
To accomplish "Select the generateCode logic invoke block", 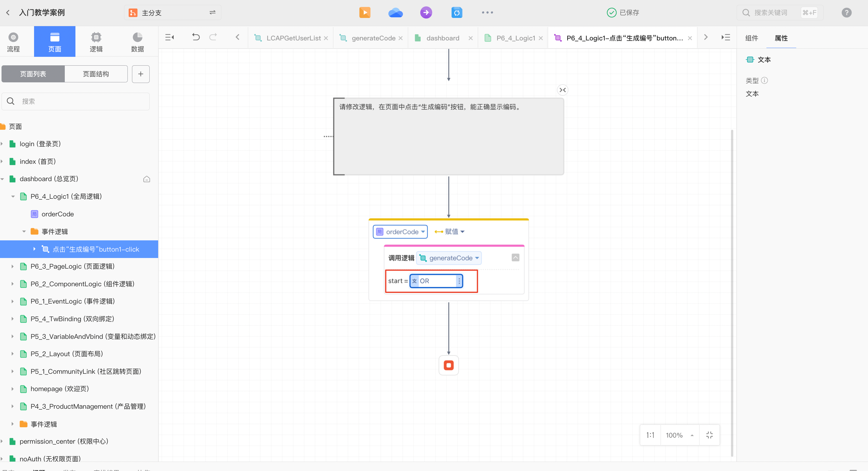I will coord(449,258).
